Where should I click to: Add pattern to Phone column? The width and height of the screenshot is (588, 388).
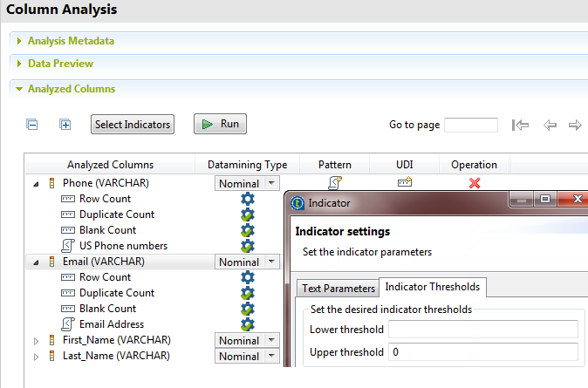tap(334, 183)
